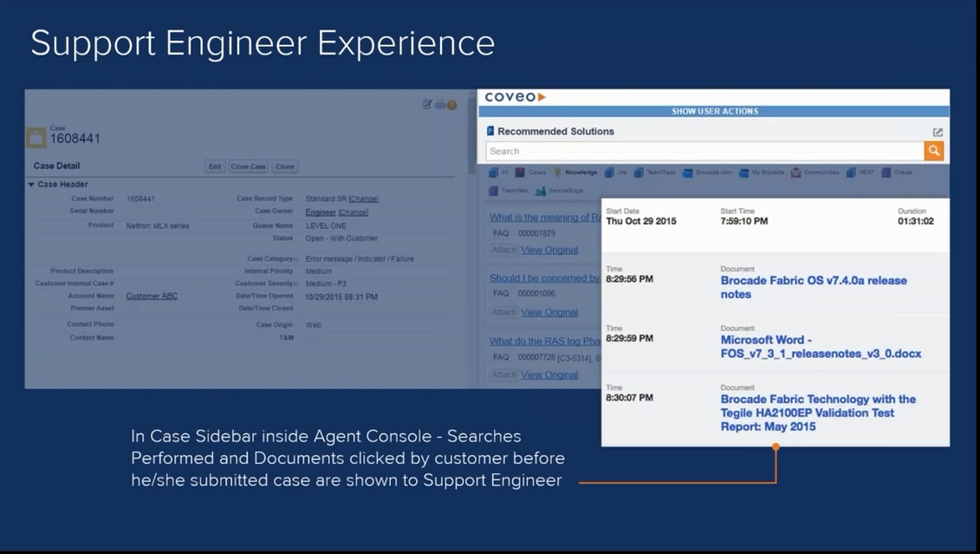Image resolution: width=980 pixels, height=554 pixels.
Task: Toggle the HEAT search source
Action: (x=852, y=173)
